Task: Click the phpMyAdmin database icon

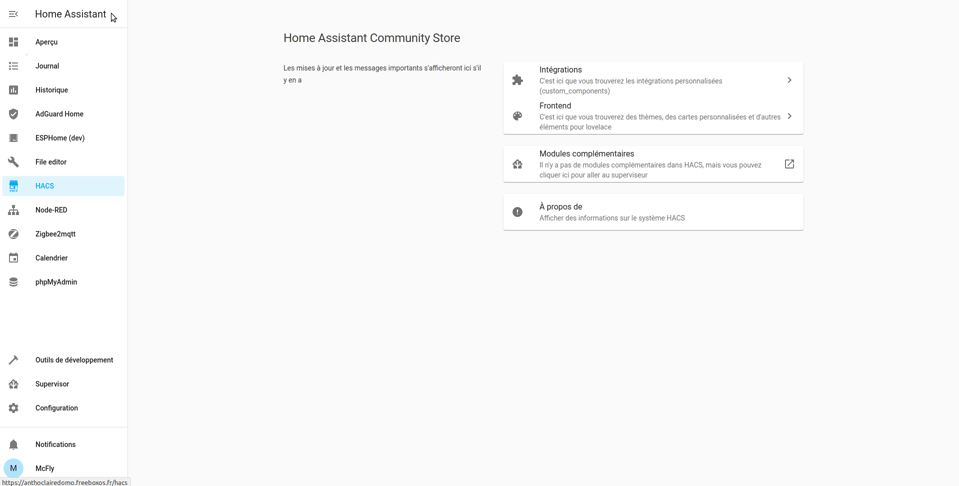Action: [x=13, y=282]
